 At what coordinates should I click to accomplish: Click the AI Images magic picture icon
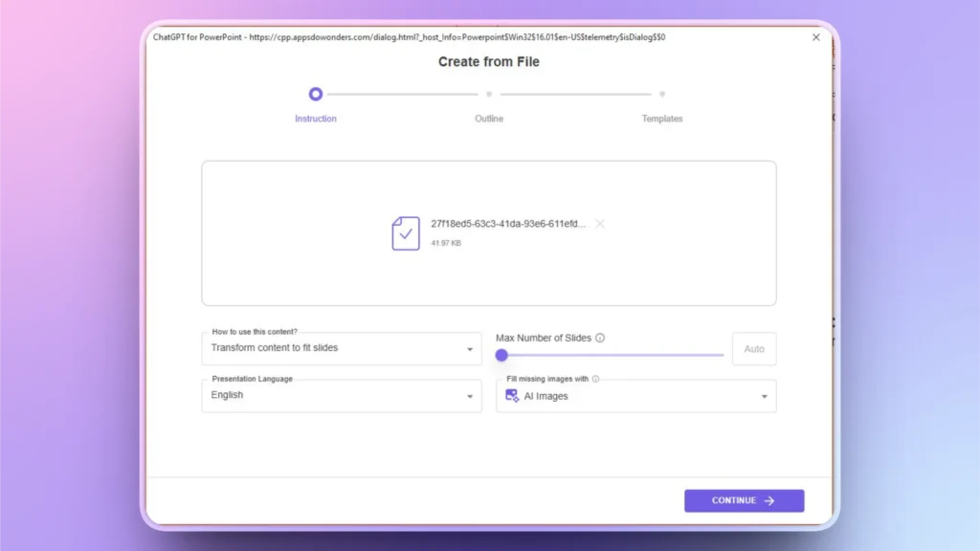[511, 394]
